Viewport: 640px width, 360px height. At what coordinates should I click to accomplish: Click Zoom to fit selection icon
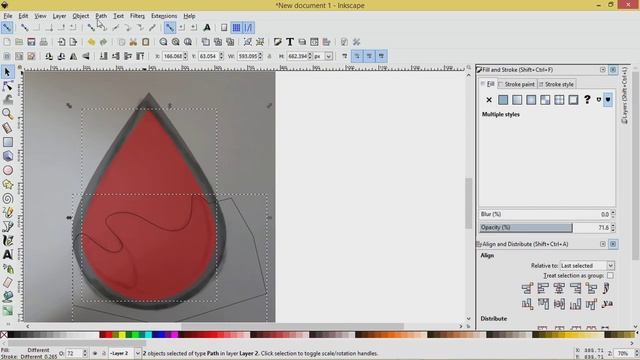coord(163,42)
